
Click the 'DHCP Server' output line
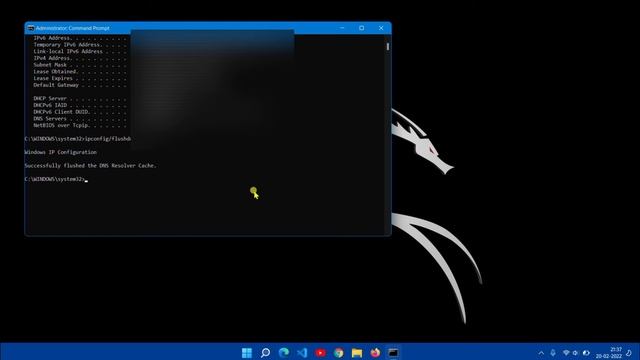[80, 98]
